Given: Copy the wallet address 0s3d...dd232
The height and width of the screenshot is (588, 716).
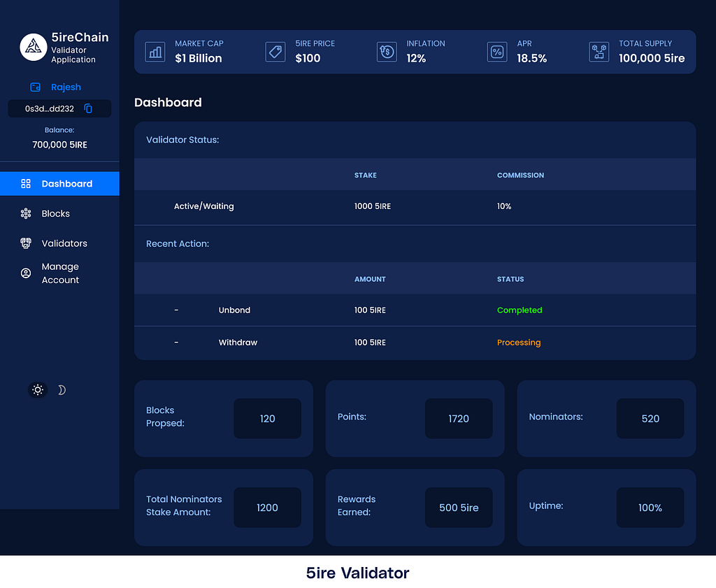Looking at the screenshot, I should pyautogui.click(x=88, y=108).
